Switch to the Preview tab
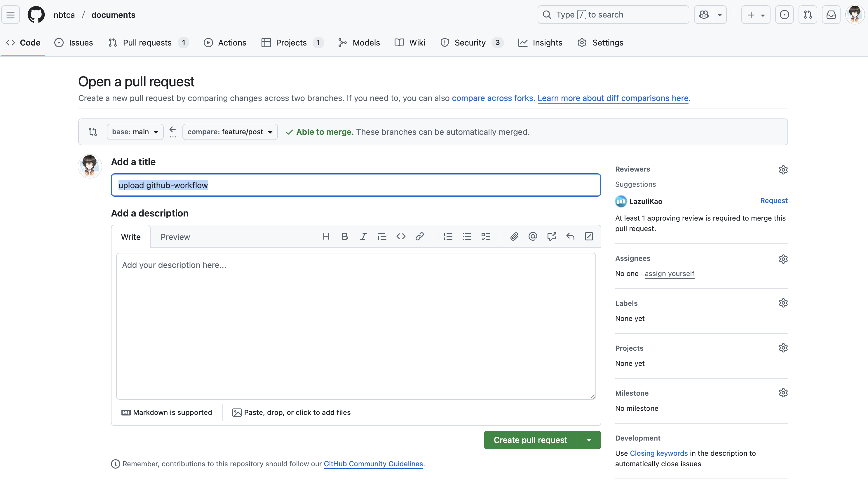The width and height of the screenshot is (868, 489). click(x=175, y=237)
